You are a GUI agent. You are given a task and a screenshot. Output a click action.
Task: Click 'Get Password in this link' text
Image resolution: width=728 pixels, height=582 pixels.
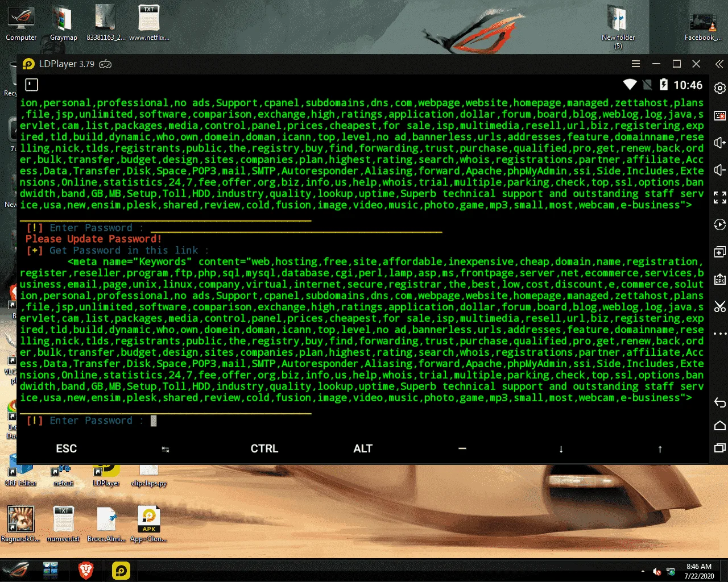pyautogui.click(x=123, y=251)
